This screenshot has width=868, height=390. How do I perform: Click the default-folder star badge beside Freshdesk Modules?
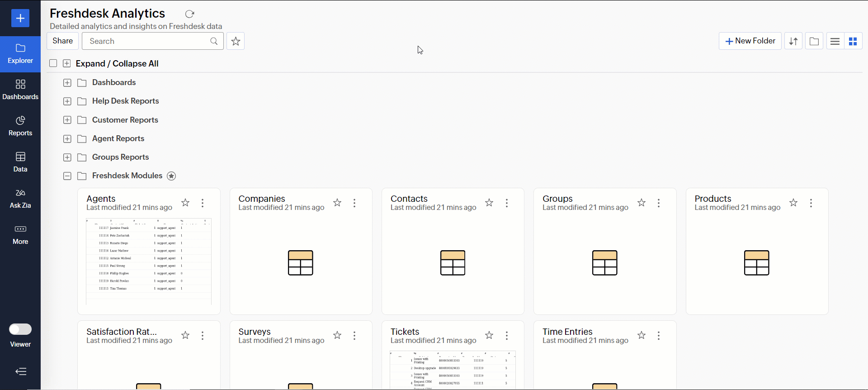click(171, 176)
